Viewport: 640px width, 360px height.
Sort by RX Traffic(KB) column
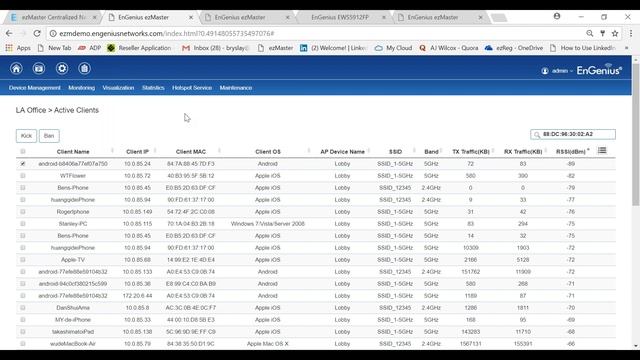(x=523, y=151)
